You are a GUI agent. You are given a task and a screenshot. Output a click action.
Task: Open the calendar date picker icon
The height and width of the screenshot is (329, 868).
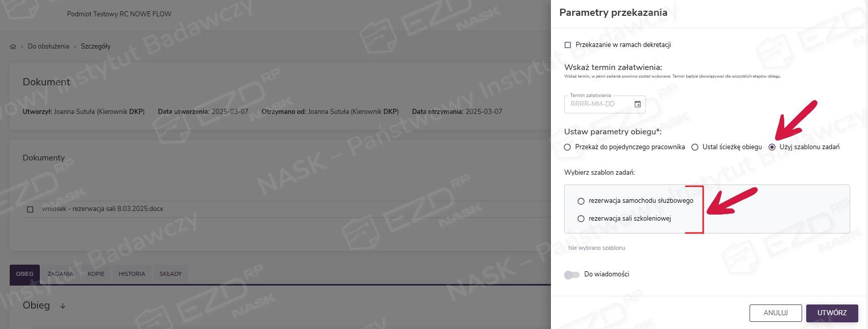click(x=638, y=104)
